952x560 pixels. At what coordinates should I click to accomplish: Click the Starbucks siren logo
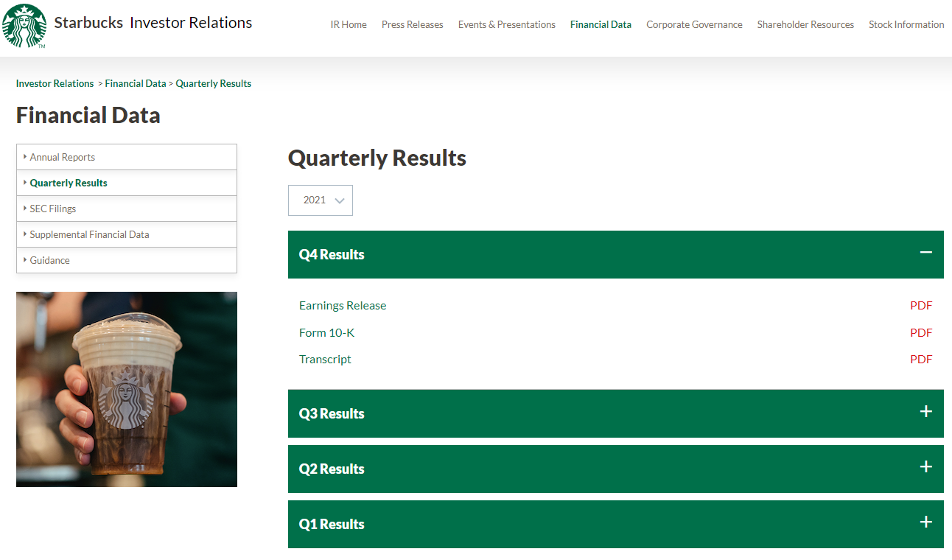click(x=24, y=26)
